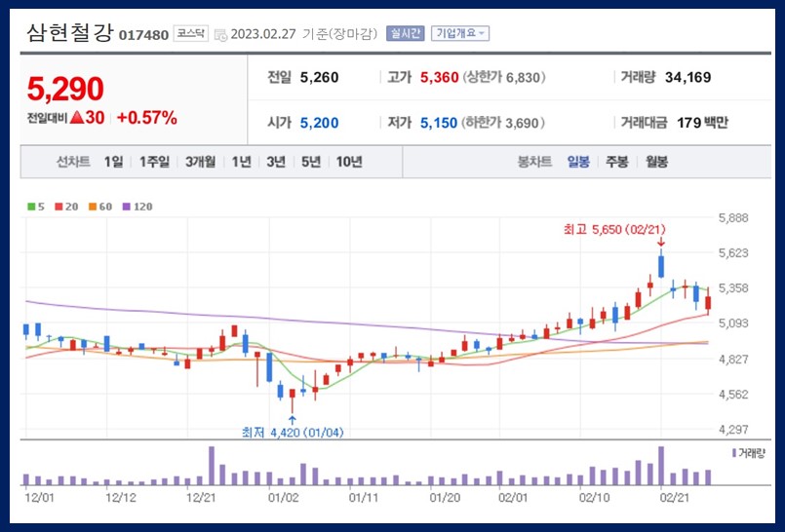The height and width of the screenshot is (532, 785).
Task: Click the 01/02 date axis label
Action: point(284,498)
